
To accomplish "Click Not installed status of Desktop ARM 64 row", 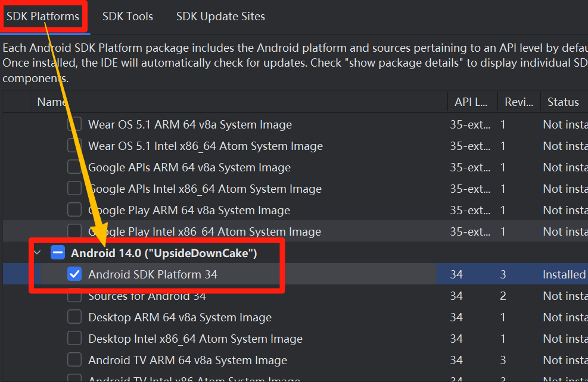I will coord(565,318).
